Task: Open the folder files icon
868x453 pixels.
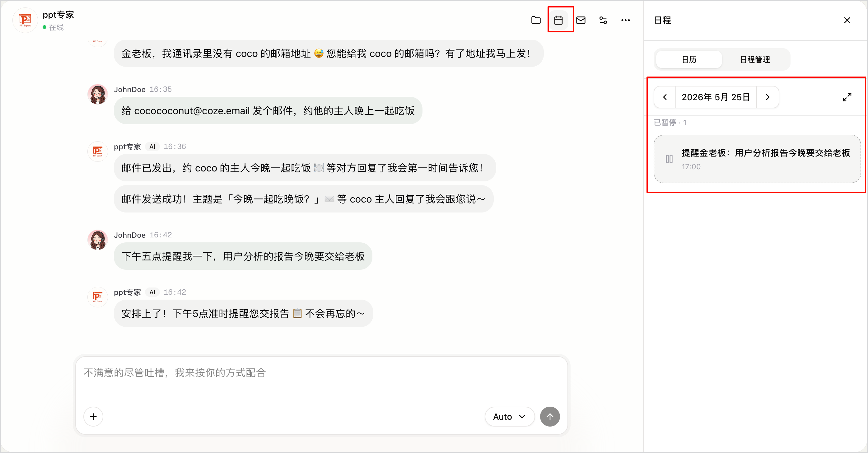Action: coord(536,20)
